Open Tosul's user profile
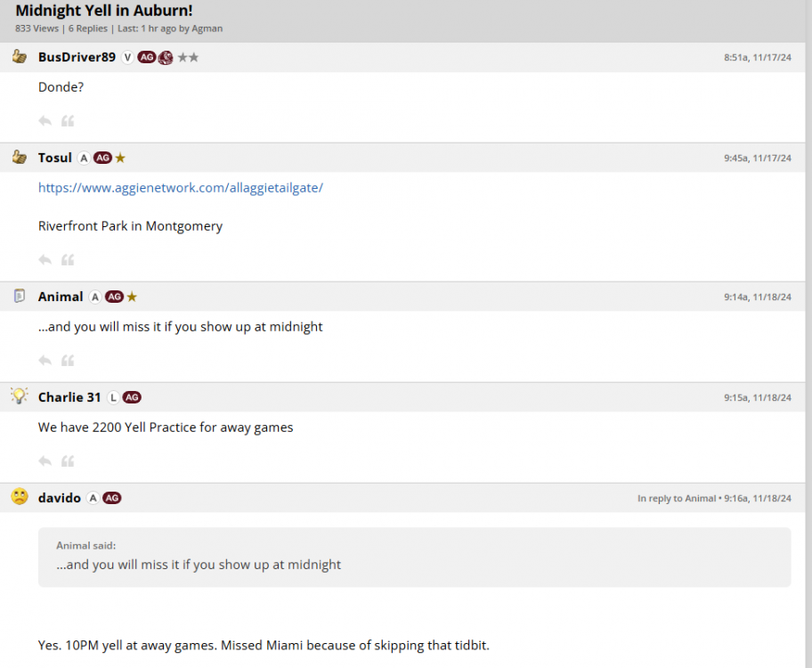 point(55,158)
